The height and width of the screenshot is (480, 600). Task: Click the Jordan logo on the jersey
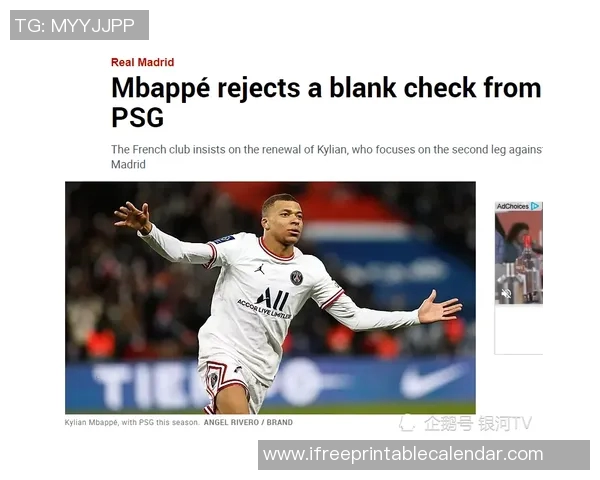coord(260,268)
